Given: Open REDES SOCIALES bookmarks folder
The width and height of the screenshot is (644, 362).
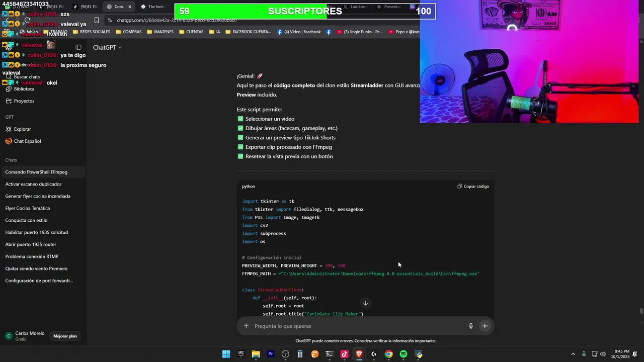Looking at the screenshot, I should click(x=91, y=32).
